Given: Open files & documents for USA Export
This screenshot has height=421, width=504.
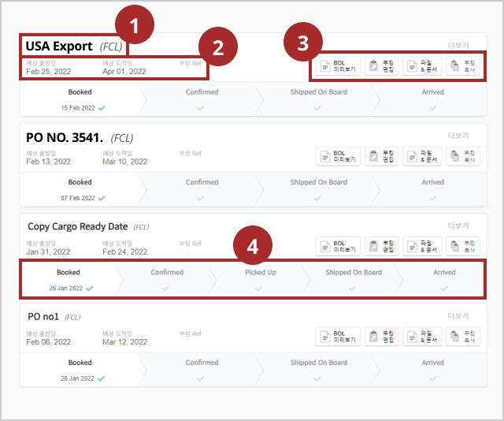Looking at the screenshot, I should (x=422, y=66).
